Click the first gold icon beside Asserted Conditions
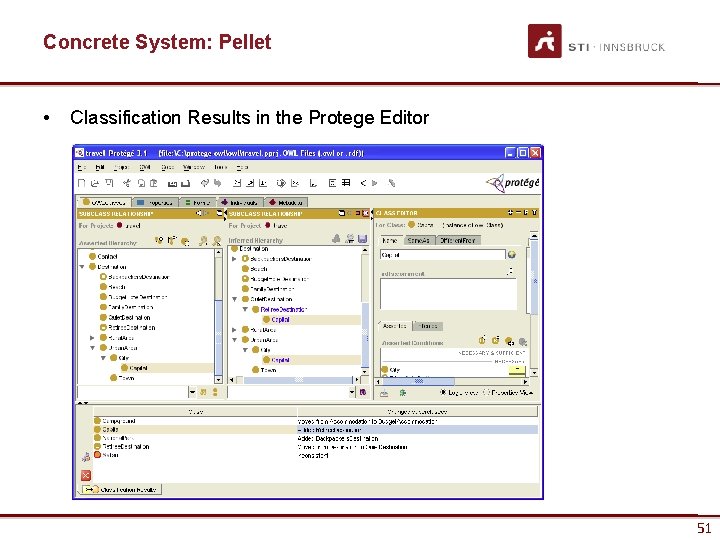The height and width of the screenshot is (540, 720). pyautogui.click(x=482, y=341)
